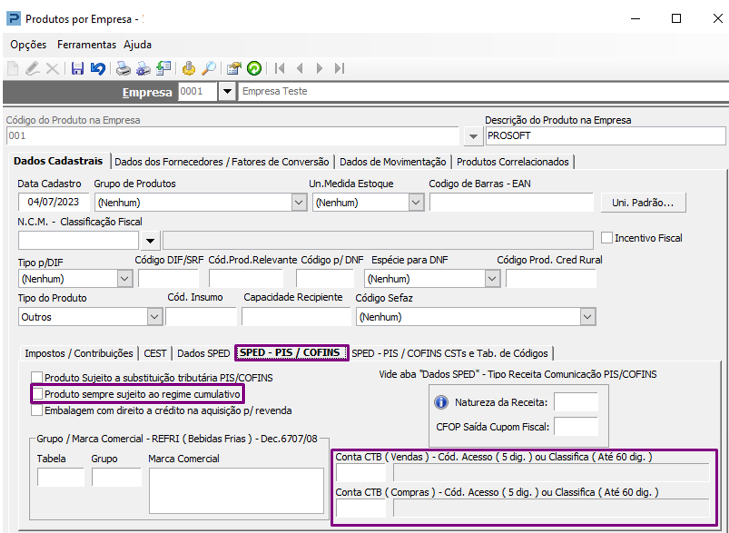Screen dimensions: 729x533
Task: Open the Empresa code dropdown arrow
Action: pos(227,91)
